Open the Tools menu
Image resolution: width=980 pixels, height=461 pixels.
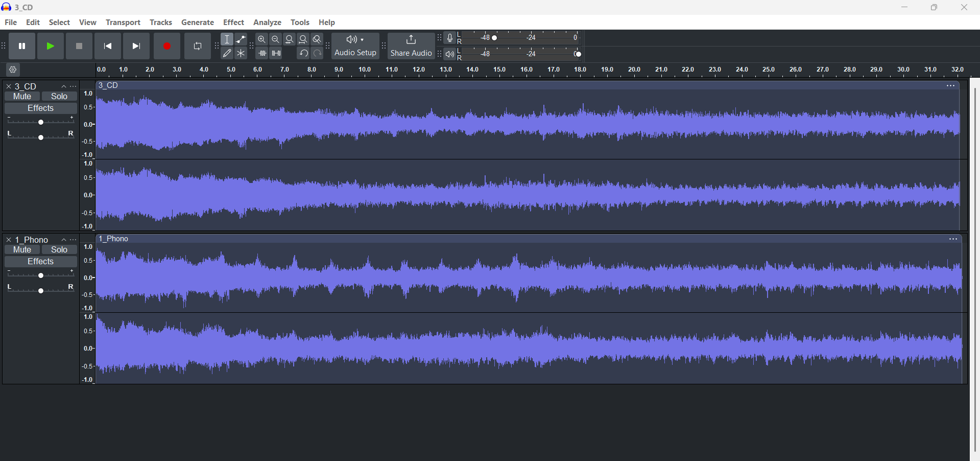click(300, 22)
